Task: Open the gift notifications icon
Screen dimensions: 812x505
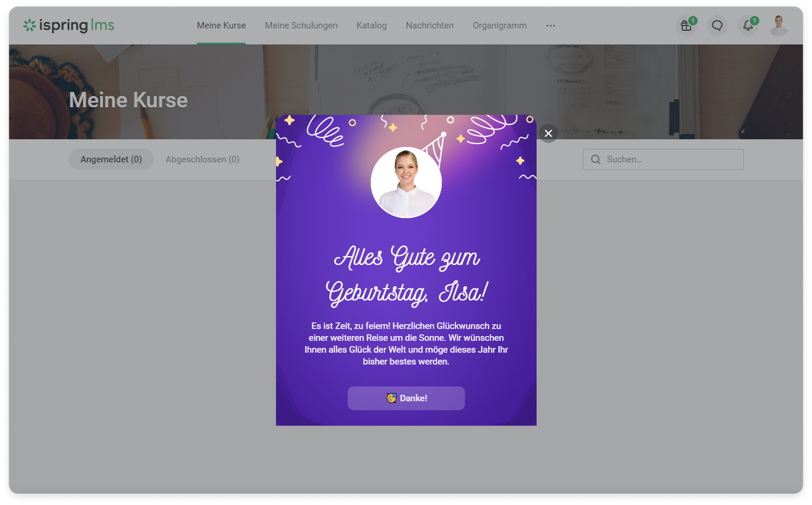Action: pyautogui.click(x=686, y=25)
